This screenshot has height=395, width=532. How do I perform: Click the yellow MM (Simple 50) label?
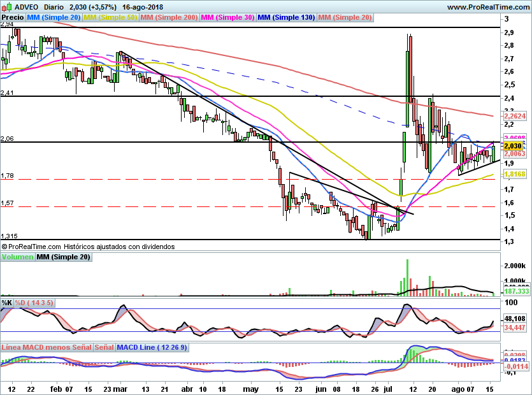[x=110, y=17]
